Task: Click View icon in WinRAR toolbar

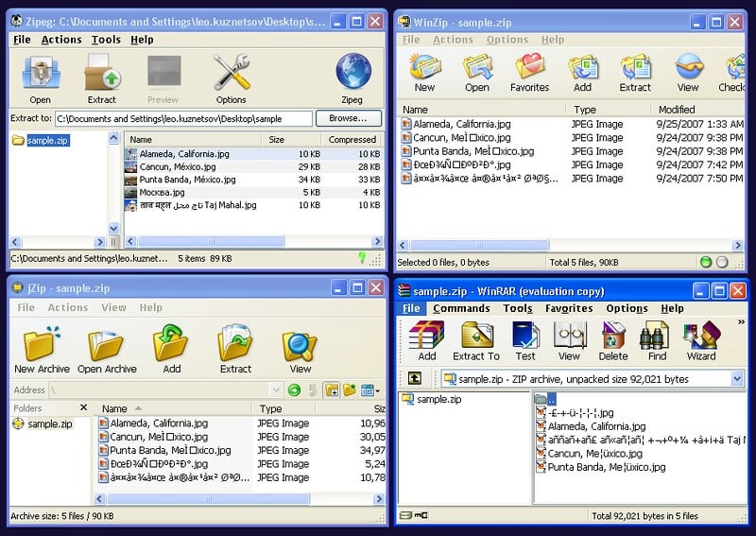Action: click(x=570, y=335)
